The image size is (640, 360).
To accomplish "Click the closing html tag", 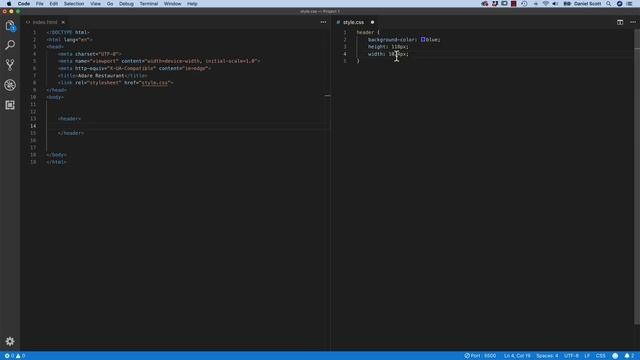I will [x=56, y=162].
